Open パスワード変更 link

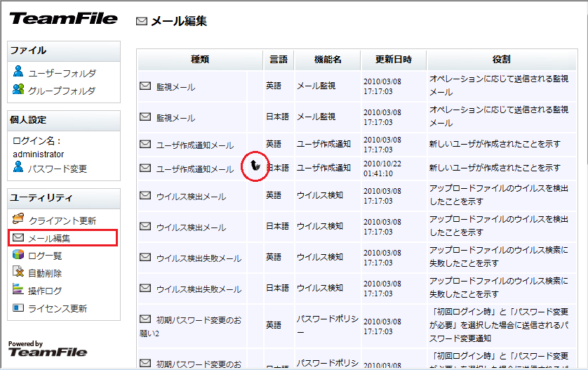(x=58, y=169)
